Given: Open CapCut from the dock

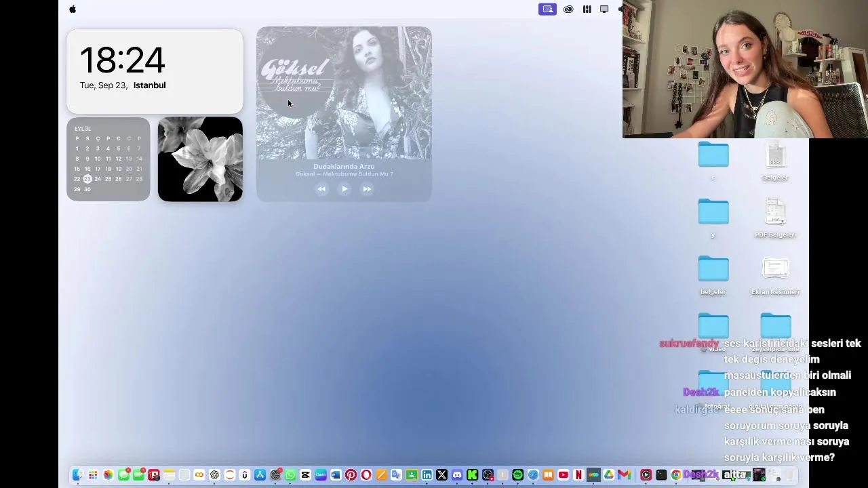Looking at the screenshot, I should click(x=305, y=475).
